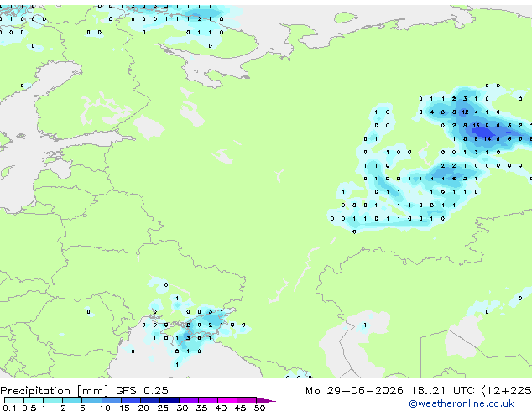Click the '13' precipitation value on map

(476, 126)
